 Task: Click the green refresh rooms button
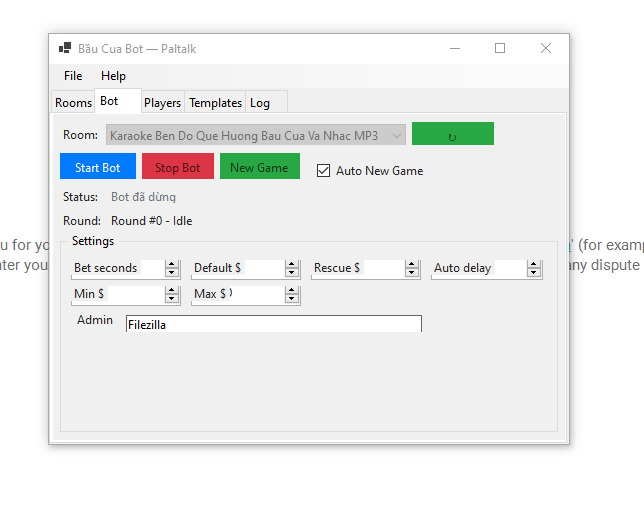(x=453, y=133)
